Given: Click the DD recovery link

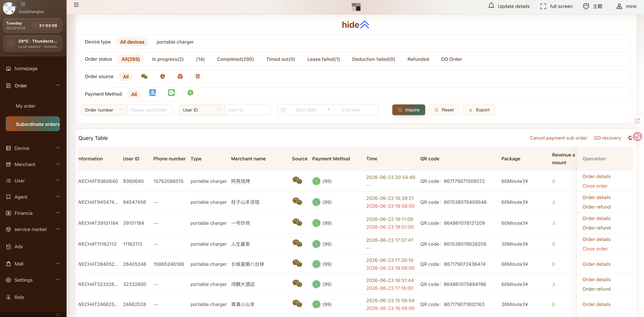Looking at the screenshot, I should [x=607, y=138].
